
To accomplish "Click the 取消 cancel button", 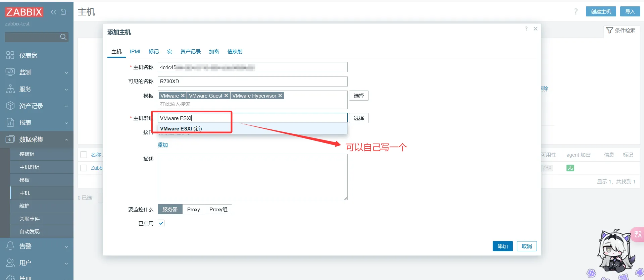I will pos(527,246).
